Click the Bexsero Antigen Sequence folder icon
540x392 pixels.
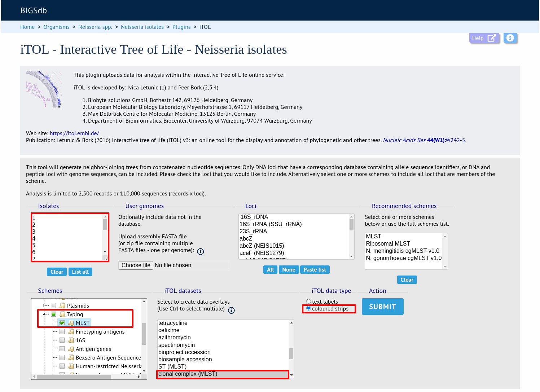tap(71, 357)
